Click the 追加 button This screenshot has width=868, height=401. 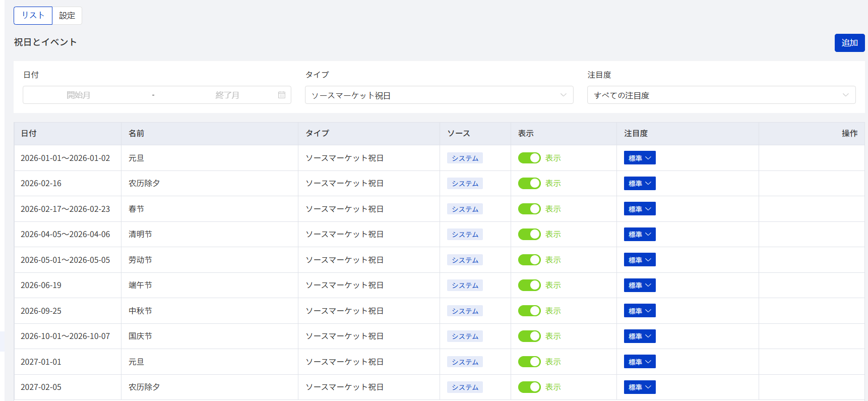click(849, 43)
